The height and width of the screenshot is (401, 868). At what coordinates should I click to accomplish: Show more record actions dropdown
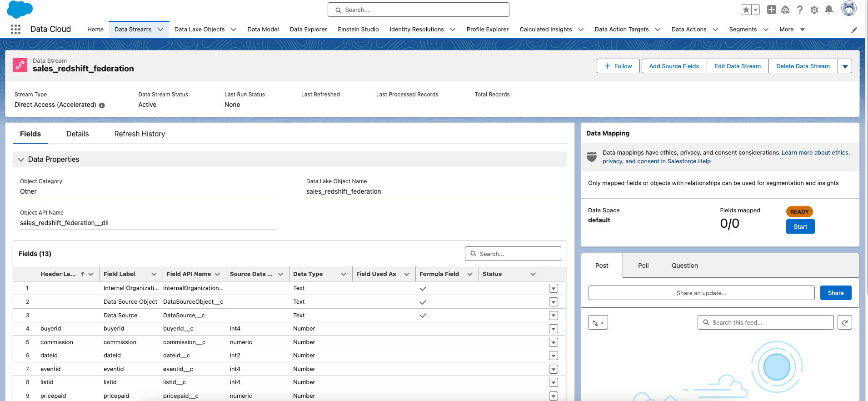click(845, 66)
